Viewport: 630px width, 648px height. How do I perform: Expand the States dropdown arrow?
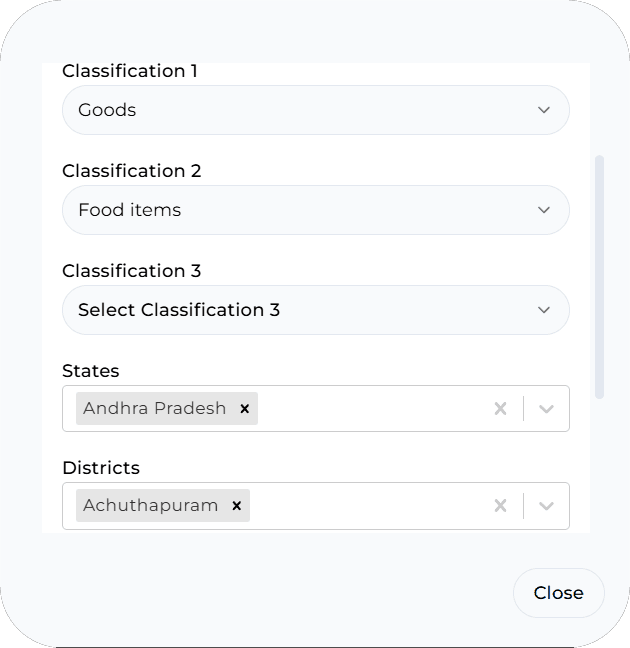[546, 409]
